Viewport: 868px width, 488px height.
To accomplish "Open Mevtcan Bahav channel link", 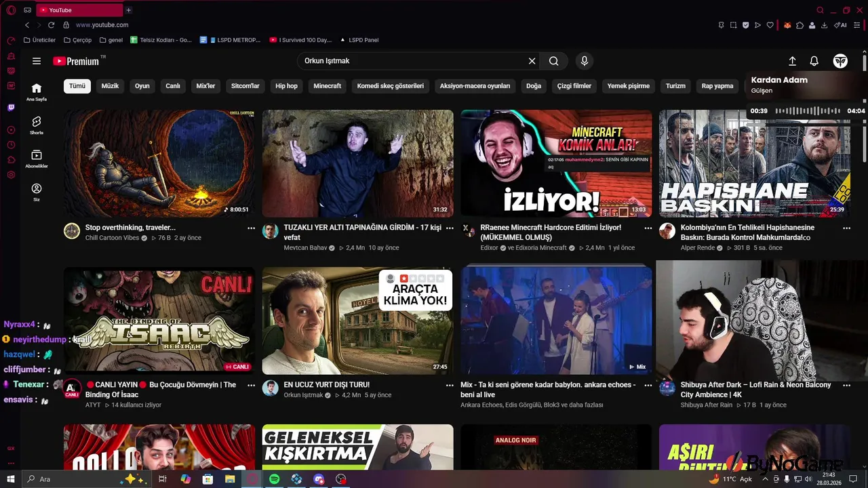I will (x=305, y=248).
